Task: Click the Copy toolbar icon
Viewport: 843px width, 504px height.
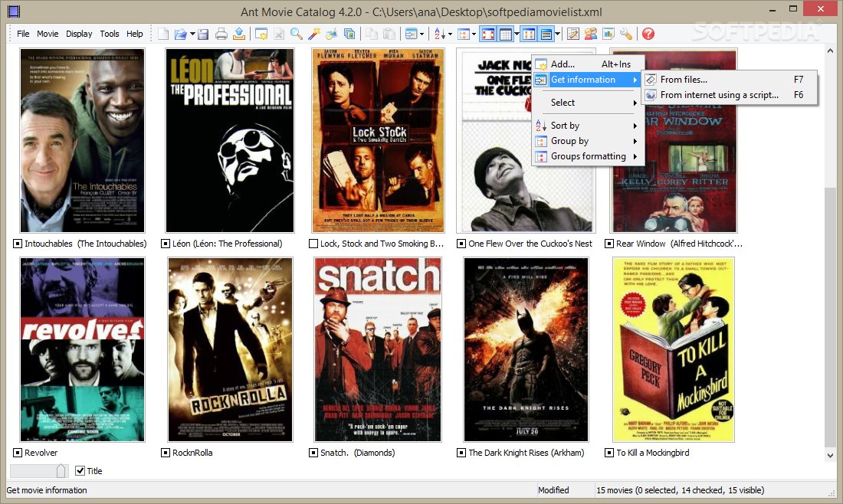Action: click(x=372, y=34)
